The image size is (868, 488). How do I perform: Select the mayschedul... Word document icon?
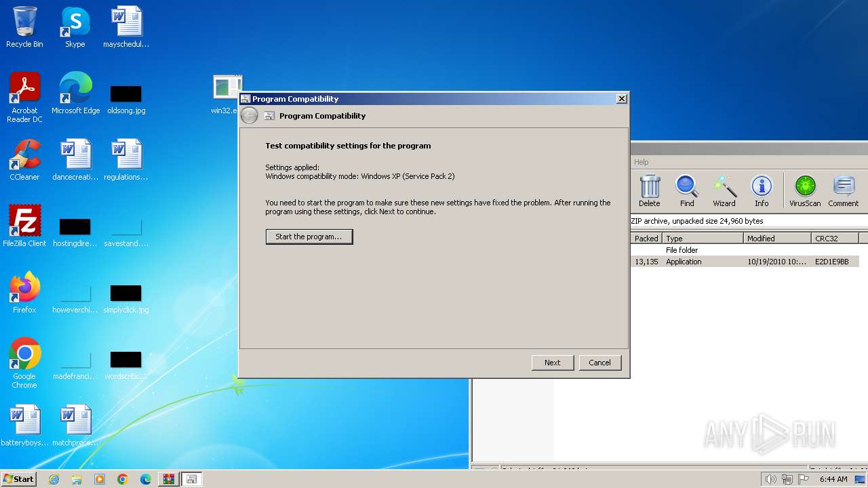click(x=126, y=28)
